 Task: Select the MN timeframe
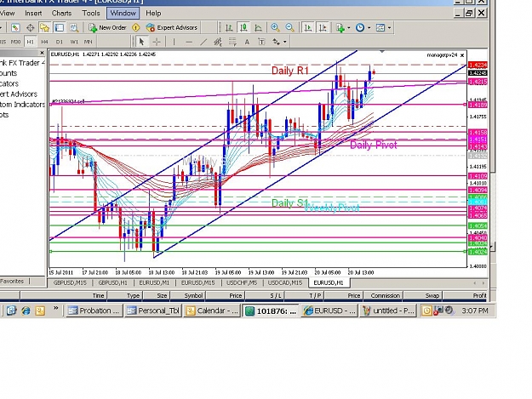(x=88, y=42)
